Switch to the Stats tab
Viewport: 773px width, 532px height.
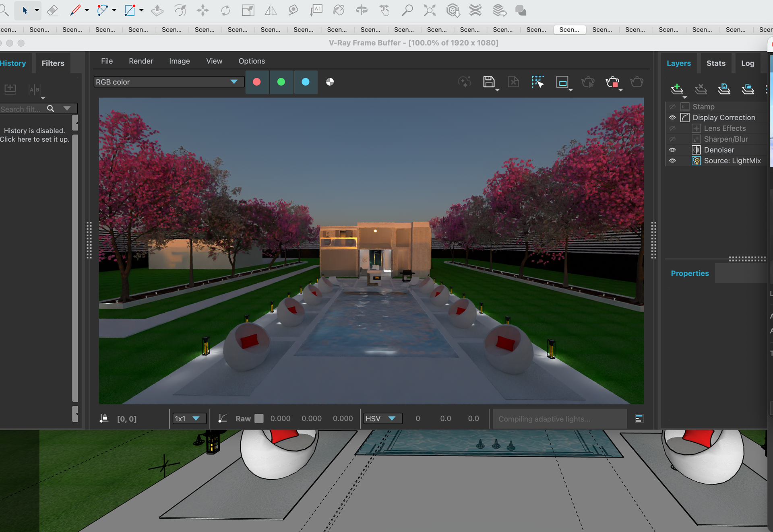click(715, 63)
